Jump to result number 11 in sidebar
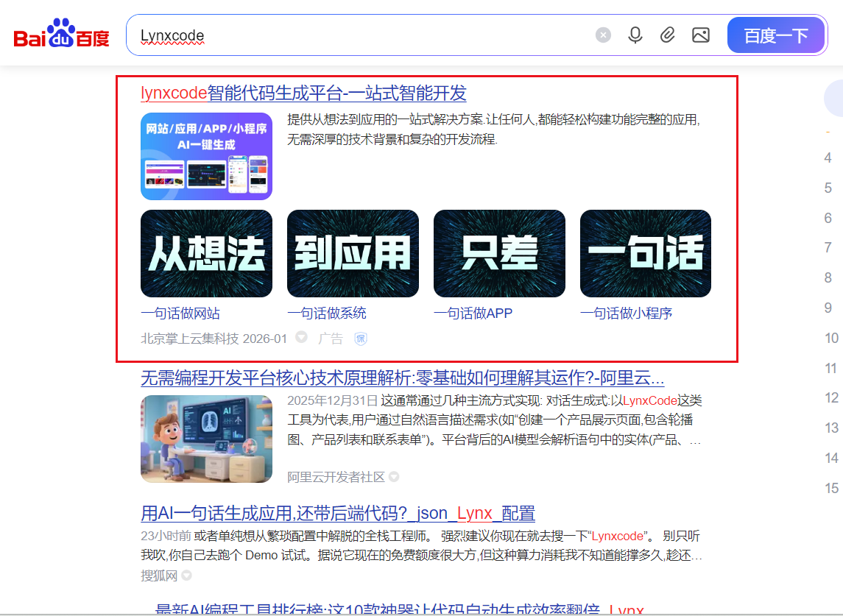 click(x=831, y=368)
